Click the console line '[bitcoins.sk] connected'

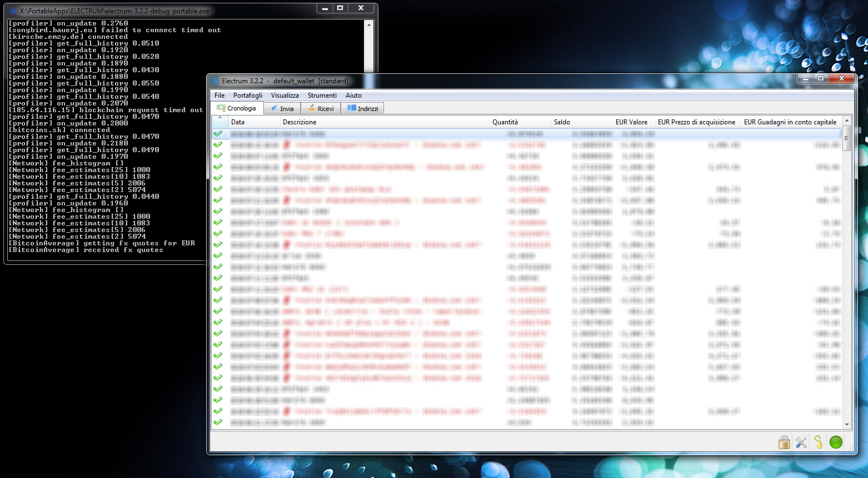click(x=59, y=130)
